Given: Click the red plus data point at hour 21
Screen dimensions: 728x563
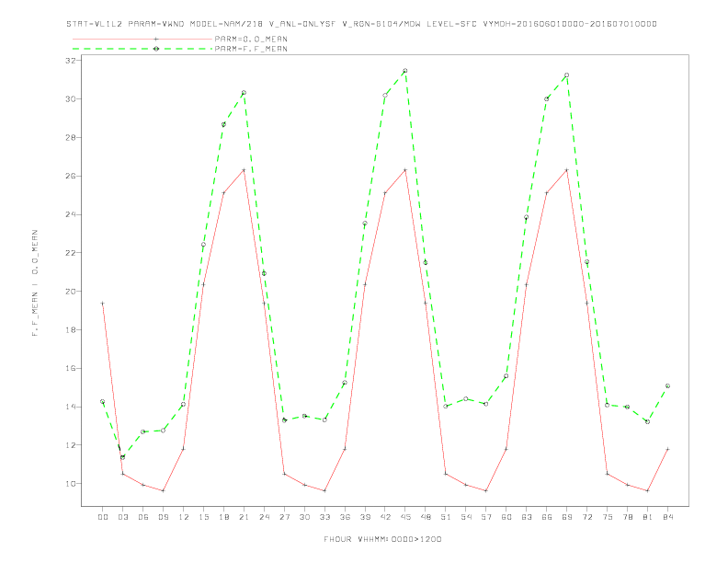Looking at the screenshot, I should click(x=244, y=170).
